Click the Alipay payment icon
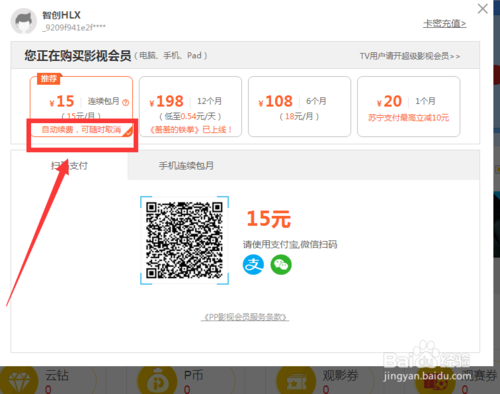Viewport: 500px width, 394px height. click(253, 265)
